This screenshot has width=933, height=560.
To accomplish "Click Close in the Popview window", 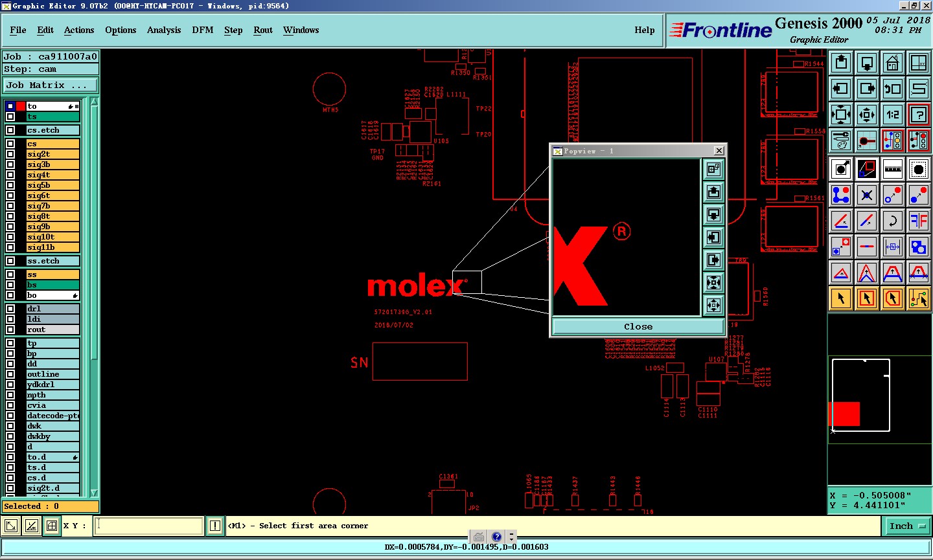I will [x=638, y=326].
